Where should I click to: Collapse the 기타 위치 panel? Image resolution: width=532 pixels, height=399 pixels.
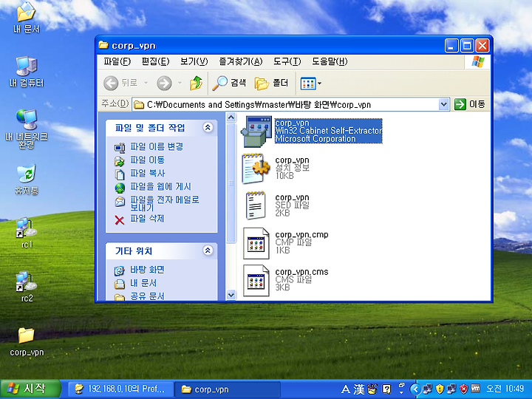pyautogui.click(x=208, y=250)
